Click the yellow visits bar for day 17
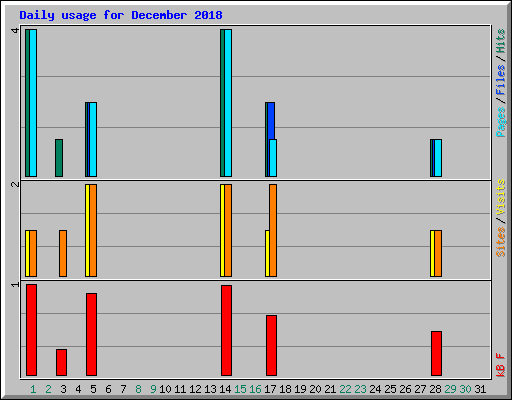Viewport: 512px width, 400px height. point(267,253)
